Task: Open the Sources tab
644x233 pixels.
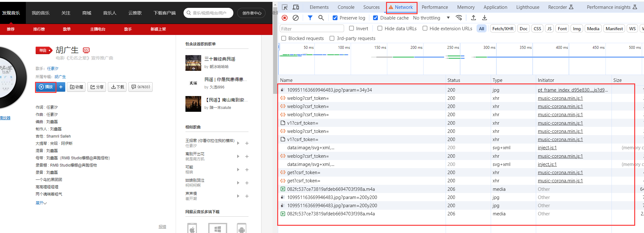Action: click(371, 7)
